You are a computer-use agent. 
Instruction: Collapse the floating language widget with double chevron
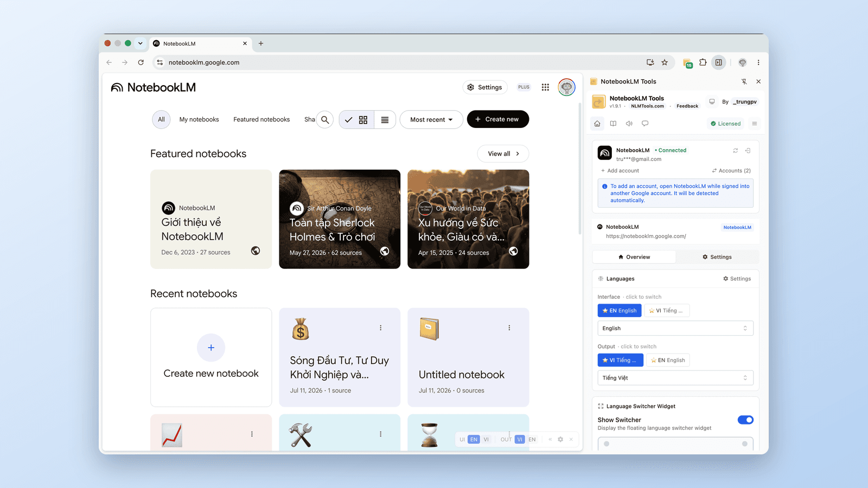click(x=550, y=440)
